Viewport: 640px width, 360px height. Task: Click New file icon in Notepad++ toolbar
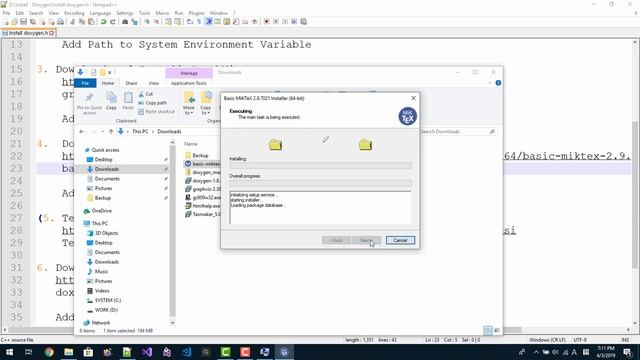click(6, 22)
